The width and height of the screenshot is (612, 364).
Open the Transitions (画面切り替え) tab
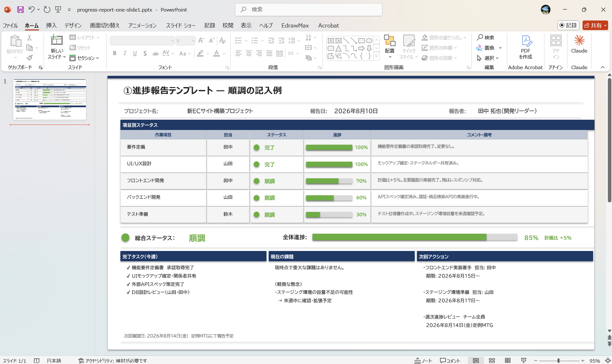click(x=105, y=25)
